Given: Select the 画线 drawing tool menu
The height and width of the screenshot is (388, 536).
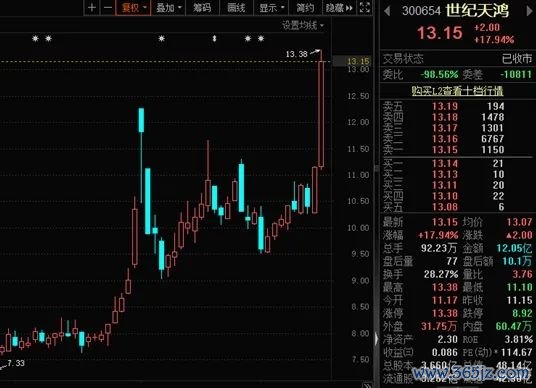Looking at the screenshot, I should point(236,8).
